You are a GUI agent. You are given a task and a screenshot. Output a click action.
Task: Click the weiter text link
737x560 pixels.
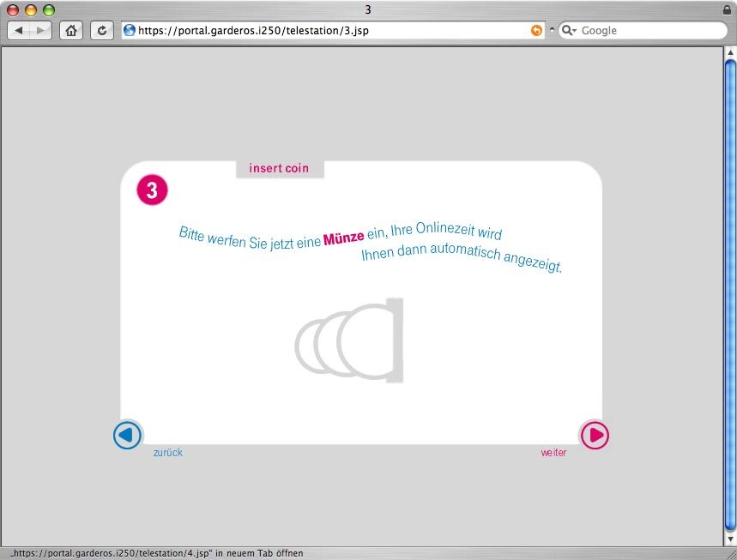tap(553, 453)
